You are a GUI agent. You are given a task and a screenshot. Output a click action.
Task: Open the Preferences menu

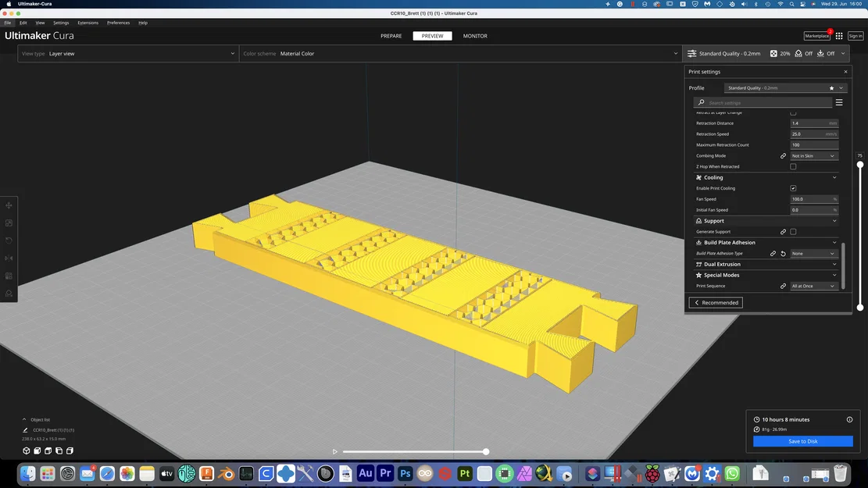[x=119, y=23]
